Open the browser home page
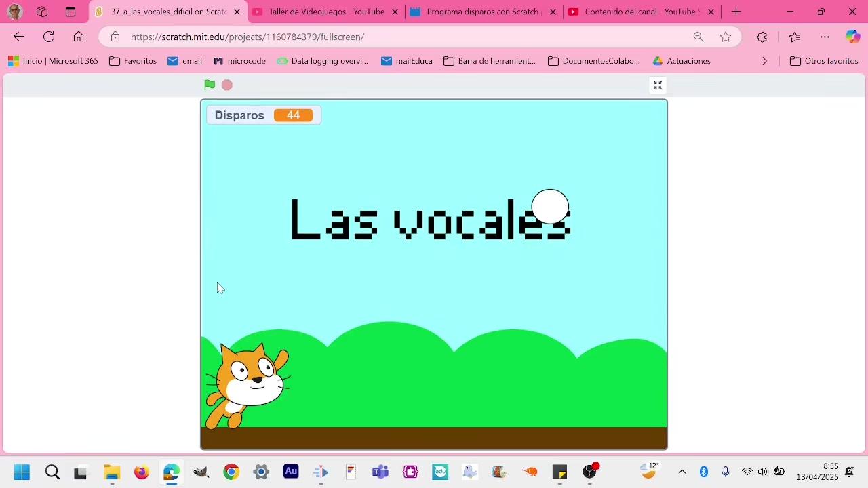The height and width of the screenshot is (488, 868). tap(79, 37)
